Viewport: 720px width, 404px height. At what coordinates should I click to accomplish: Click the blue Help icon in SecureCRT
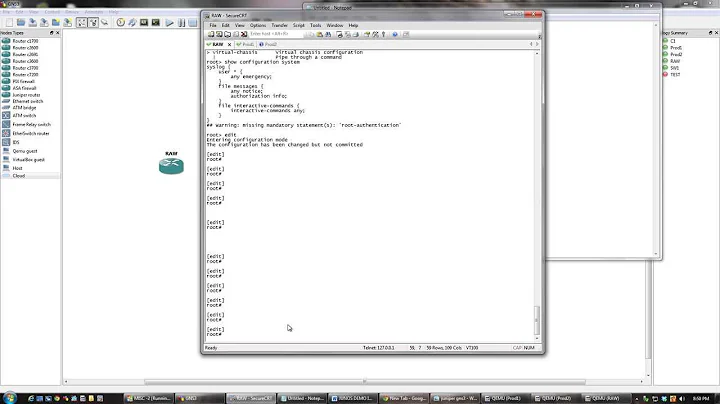click(x=395, y=34)
